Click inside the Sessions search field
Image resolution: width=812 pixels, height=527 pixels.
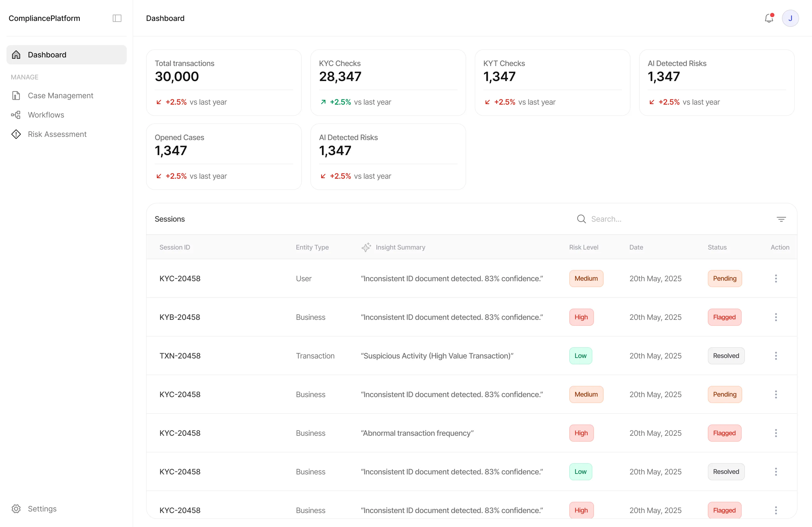click(631, 218)
